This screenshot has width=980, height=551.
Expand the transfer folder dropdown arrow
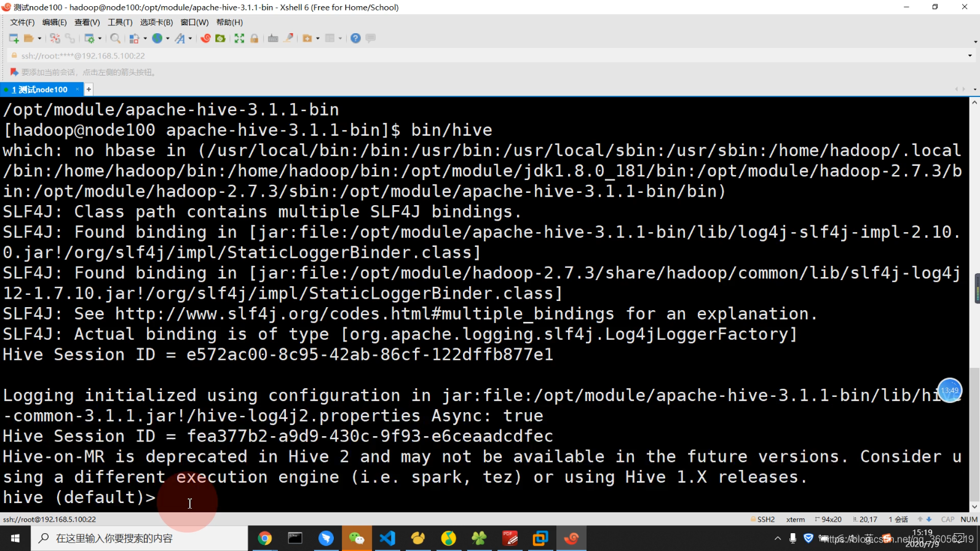pyautogui.click(x=318, y=38)
